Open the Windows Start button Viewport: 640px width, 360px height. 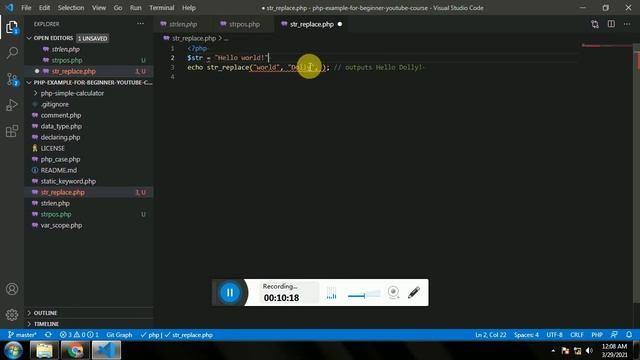[x=13, y=350]
